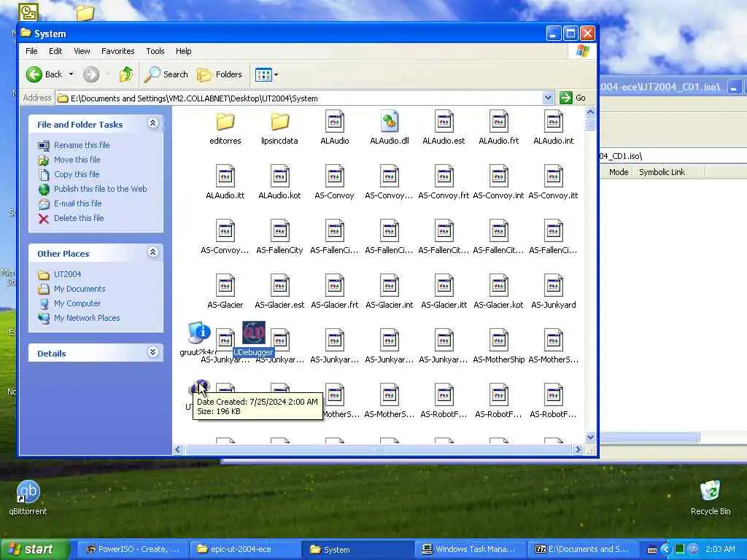The height and width of the screenshot is (560, 747).
Task: Click the Go button
Action: pos(573,98)
